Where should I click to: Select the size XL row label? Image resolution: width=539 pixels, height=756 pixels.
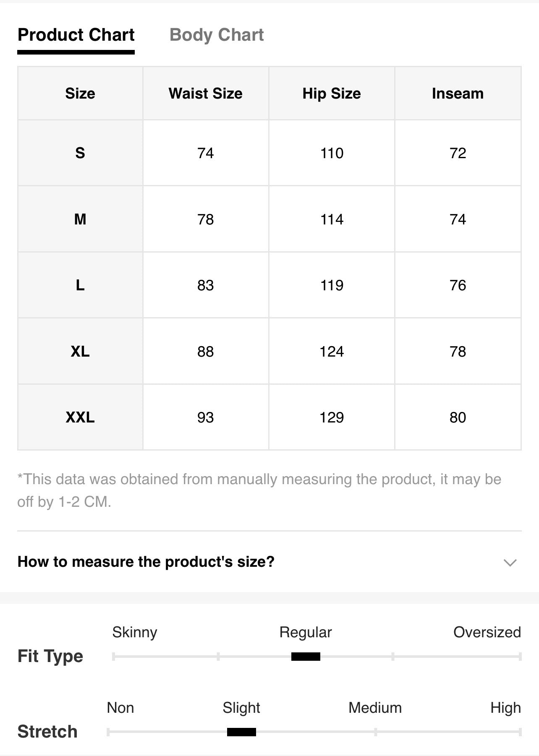[80, 351]
